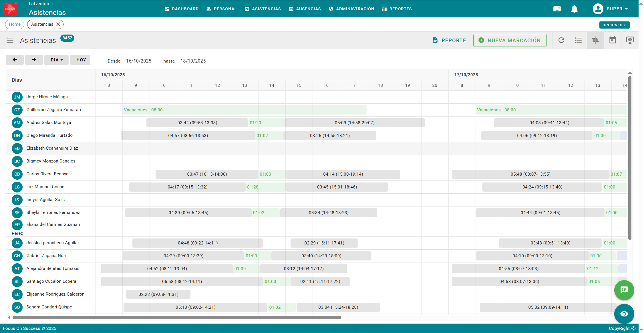Click the Desde date field
Screen dimensions: 644x333
tap(141, 61)
